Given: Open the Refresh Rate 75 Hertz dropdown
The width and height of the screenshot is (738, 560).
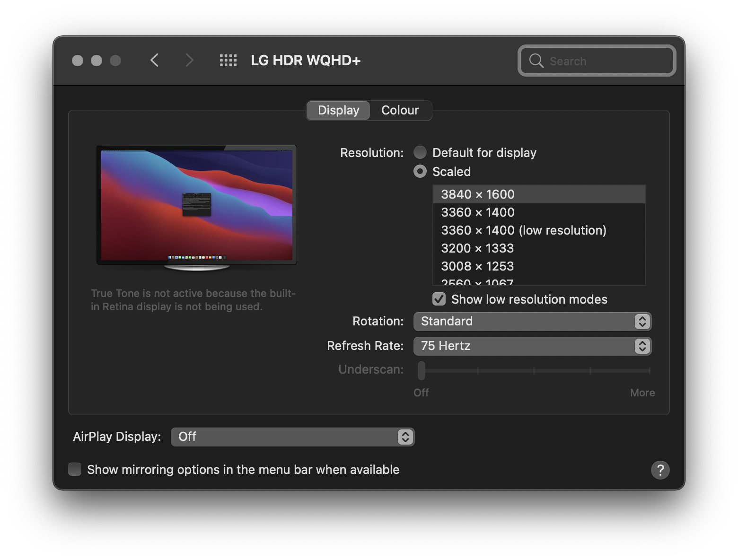Looking at the screenshot, I should (532, 346).
